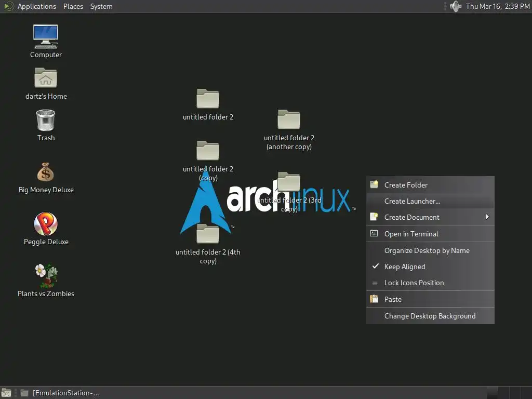Select the Trash icon on desktop

pos(46,120)
